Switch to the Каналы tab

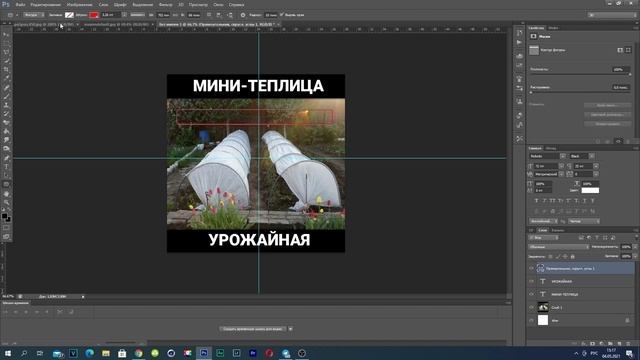click(558, 230)
